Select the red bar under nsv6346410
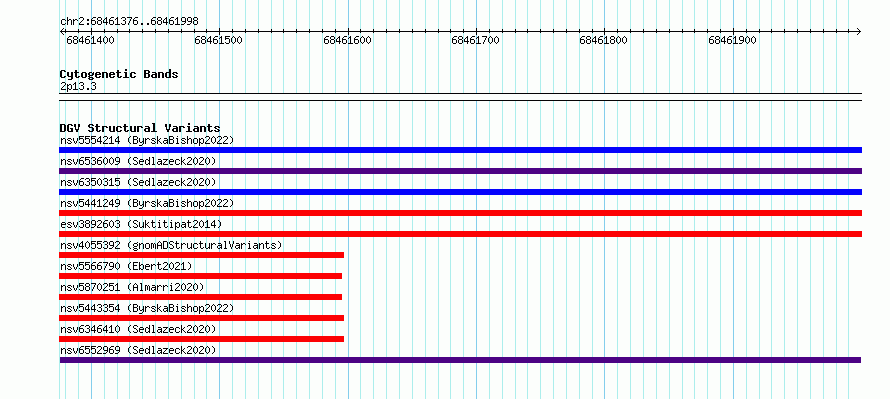890x399 pixels. pyautogui.click(x=201, y=339)
